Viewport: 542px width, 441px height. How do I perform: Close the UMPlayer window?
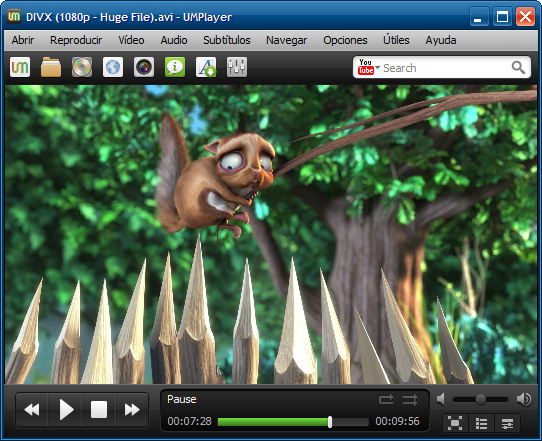coord(525,17)
